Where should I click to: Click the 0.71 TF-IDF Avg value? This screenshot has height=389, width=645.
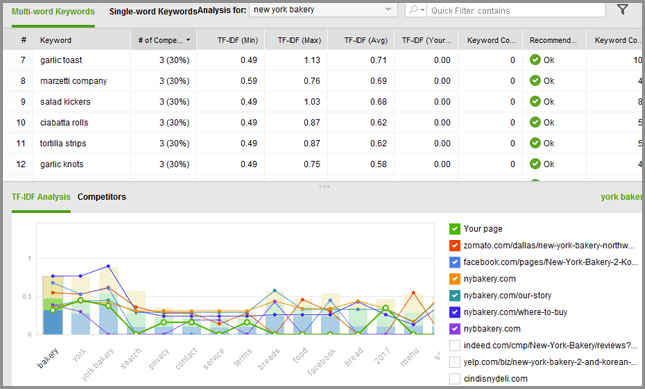pos(378,60)
